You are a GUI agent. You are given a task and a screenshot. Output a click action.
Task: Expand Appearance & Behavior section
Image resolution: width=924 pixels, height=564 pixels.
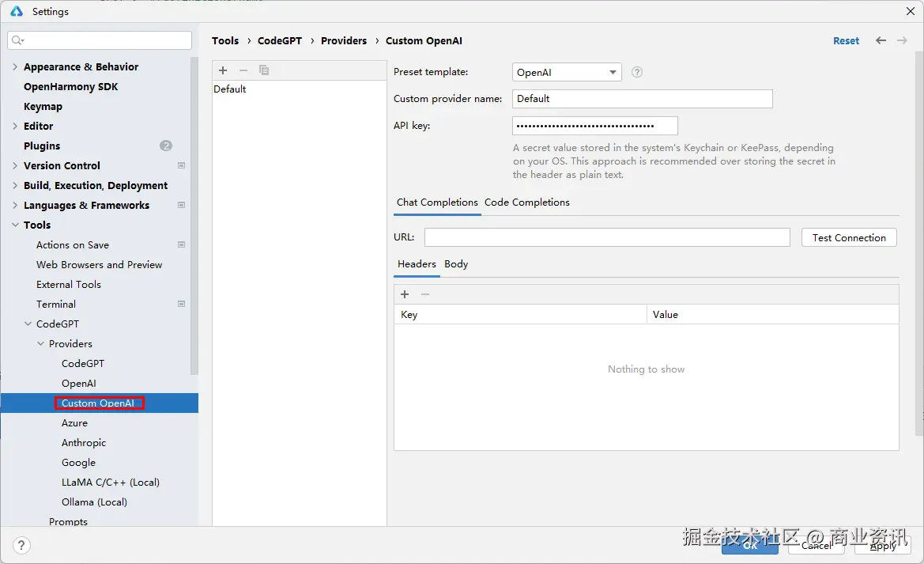(15, 66)
